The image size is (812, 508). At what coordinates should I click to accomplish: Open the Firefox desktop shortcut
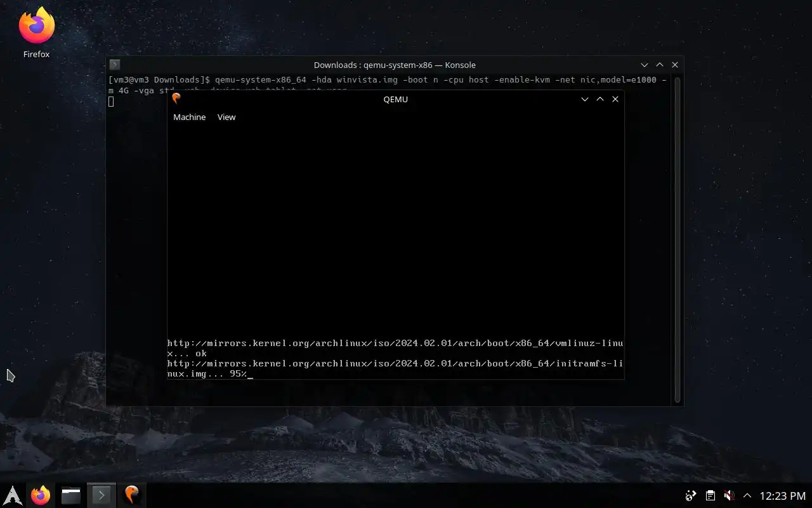click(36, 33)
